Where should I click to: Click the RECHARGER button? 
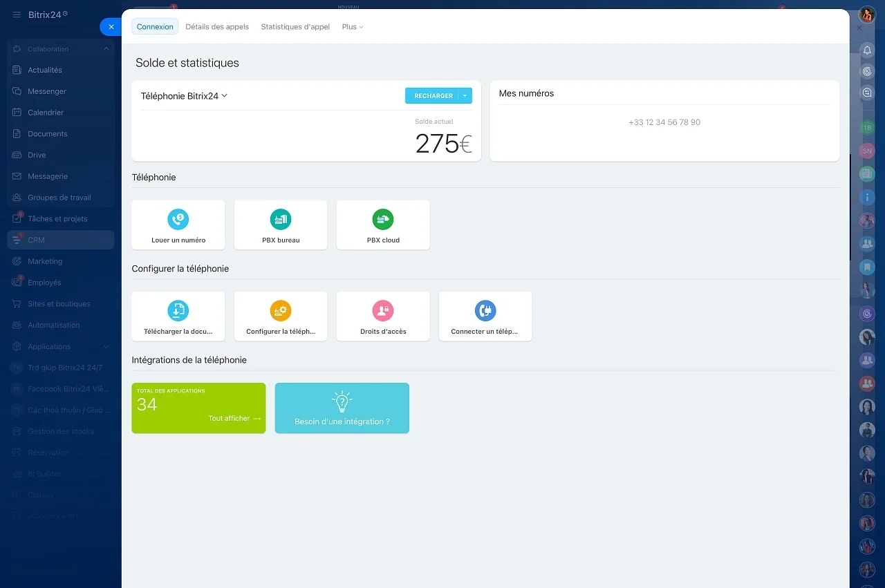point(434,96)
